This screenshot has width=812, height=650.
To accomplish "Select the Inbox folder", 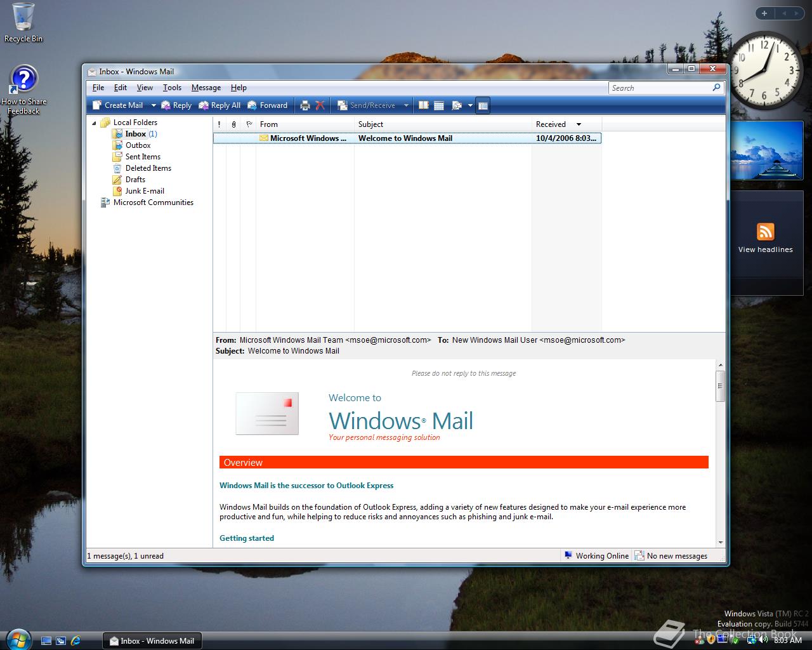I will click(x=135, y=134).
